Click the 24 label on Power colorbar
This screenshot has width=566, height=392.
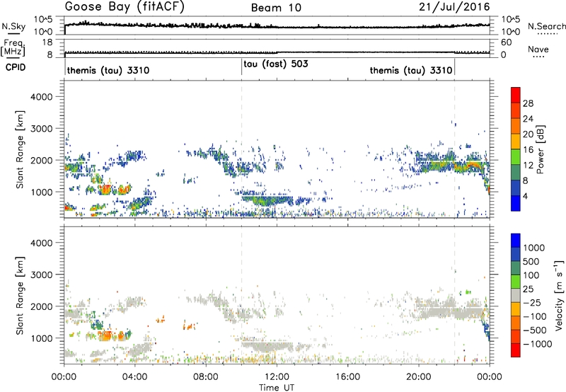[x=528, y=119]
